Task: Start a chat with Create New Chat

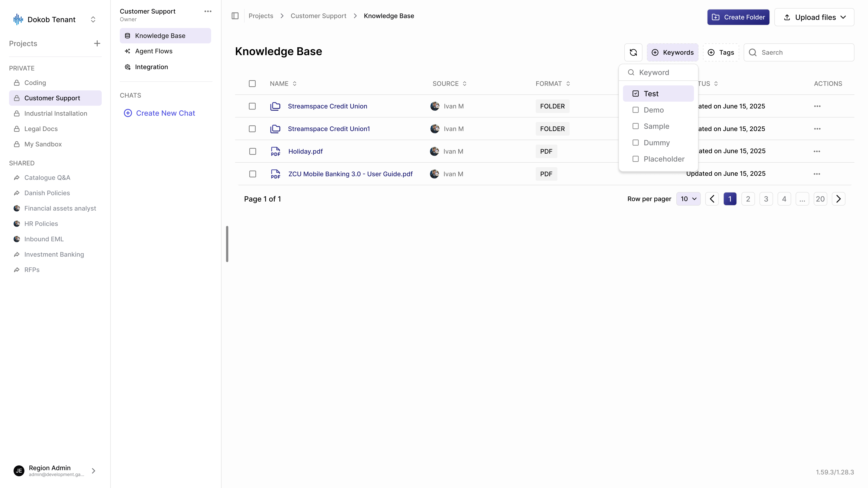Action: pyautogui.click(x=159, y=113)
